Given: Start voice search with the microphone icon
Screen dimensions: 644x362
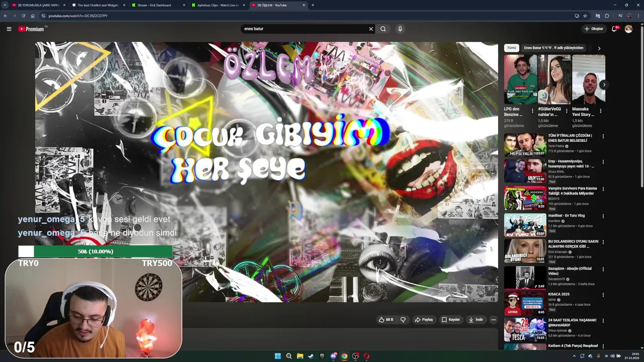Looking at the screenshot, I should [x=400, y=29].
